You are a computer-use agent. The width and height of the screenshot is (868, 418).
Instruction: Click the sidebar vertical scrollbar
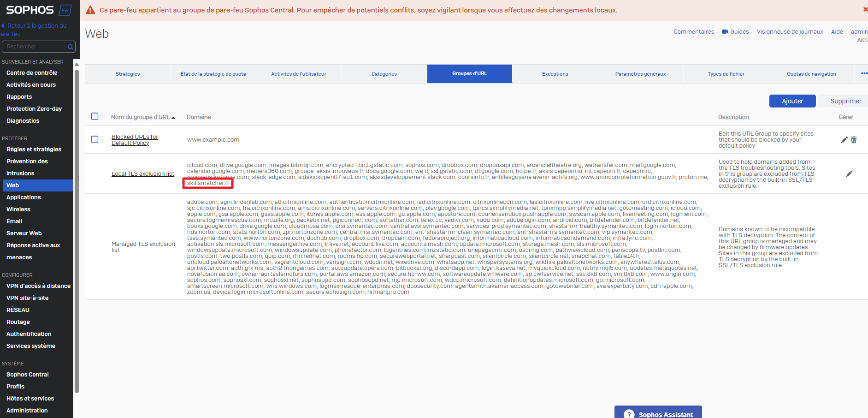click(x=77, y=231)
